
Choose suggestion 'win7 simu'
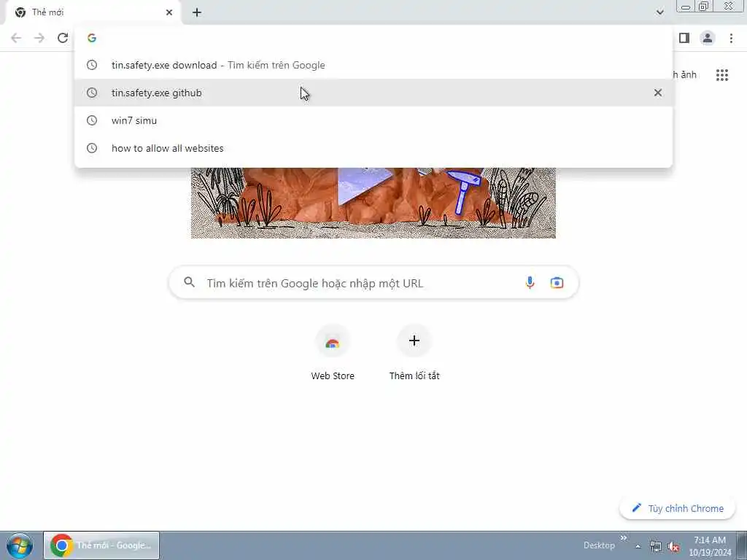(x=373, y=120)
